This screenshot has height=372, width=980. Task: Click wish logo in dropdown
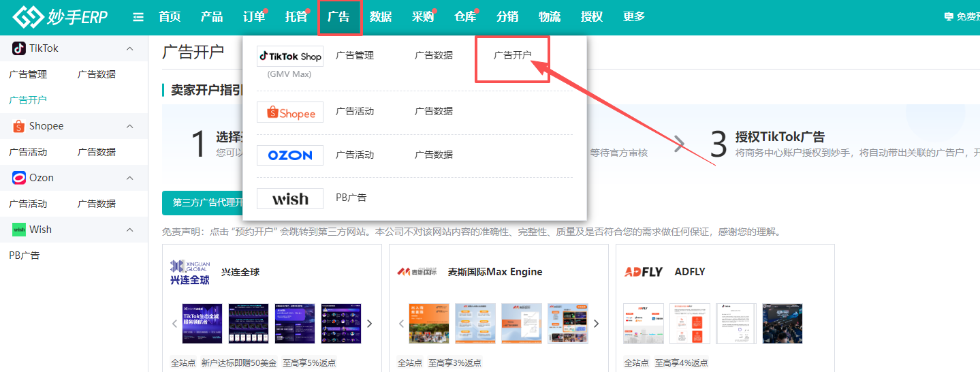pyautogui.click(x=290, y=198)
